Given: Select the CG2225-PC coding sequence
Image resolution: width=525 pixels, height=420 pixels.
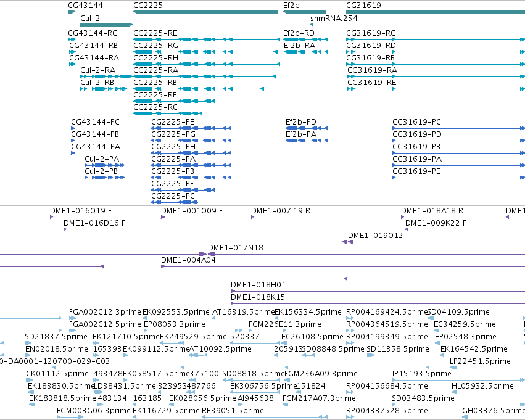Looking at the screenshot, I should click(175, 202).
